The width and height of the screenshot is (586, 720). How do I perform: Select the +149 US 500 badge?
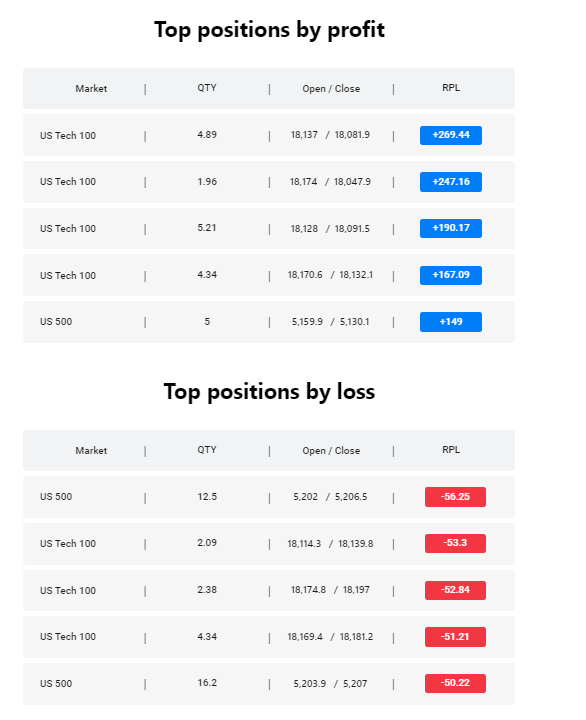(451, 322)
